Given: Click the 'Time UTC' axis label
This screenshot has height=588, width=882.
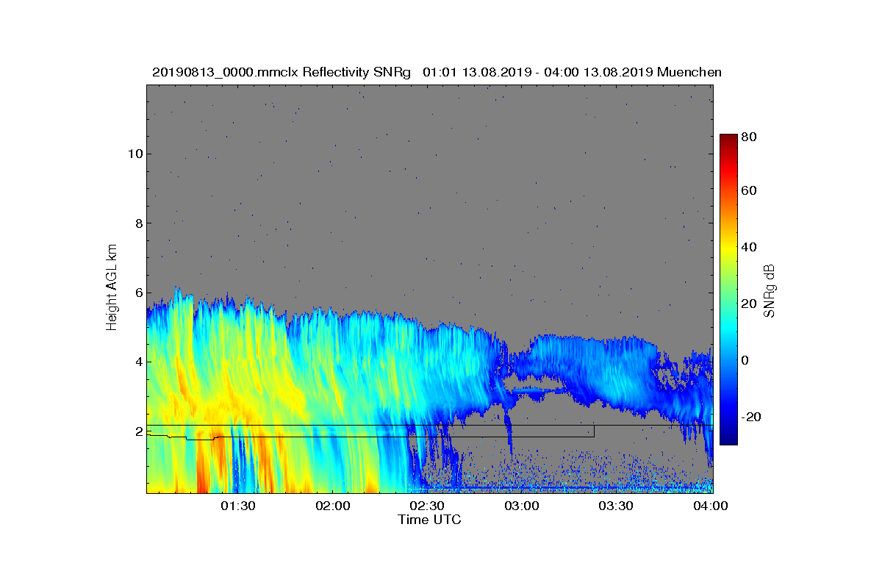Looking at the screenshot, I should pos(430,520).
